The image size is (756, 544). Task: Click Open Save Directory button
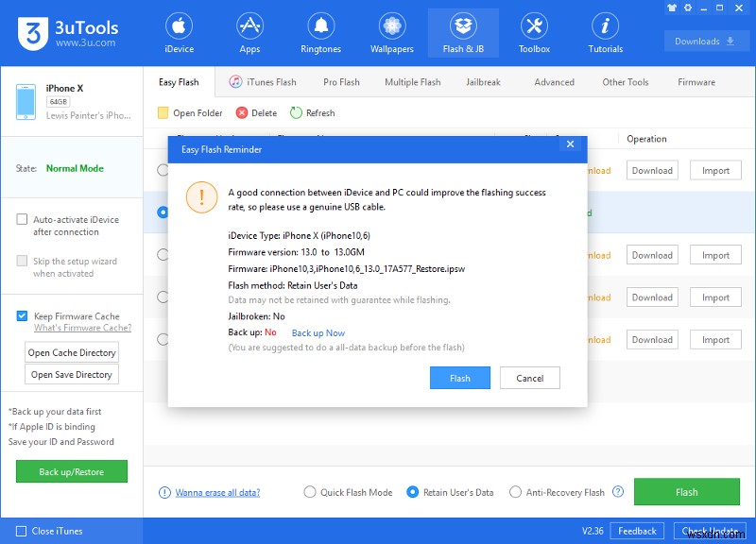[x=72, y=374]
